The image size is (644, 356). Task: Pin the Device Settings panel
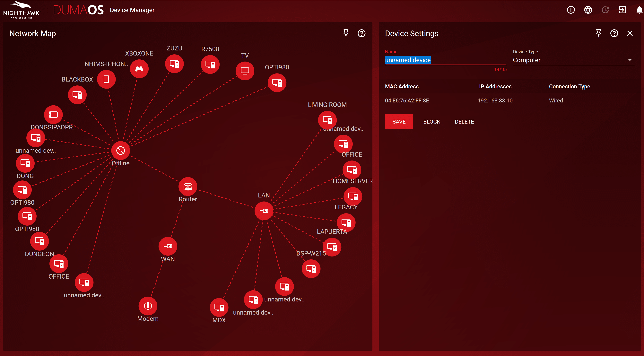pyautogui.click(x=598, y=33)
